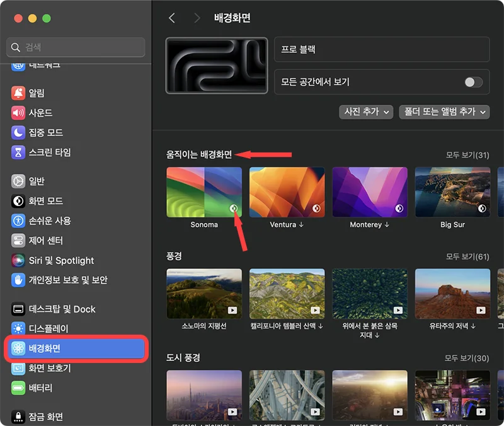The height and width of the screenshot is (426, 504).
Task: Open 화면 보호기 icon in sidebar
Action: click(18, 368)
